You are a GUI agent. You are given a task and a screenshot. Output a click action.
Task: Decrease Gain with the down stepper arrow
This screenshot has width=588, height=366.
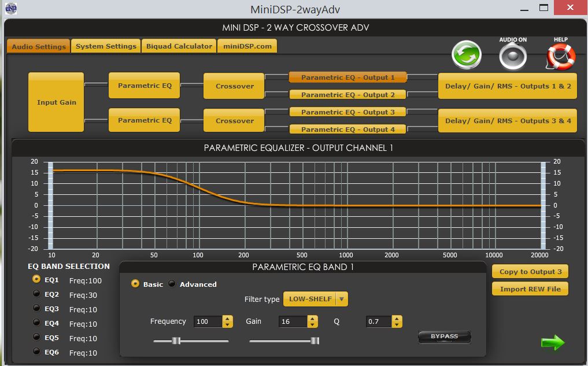click(x=312, y=324)
